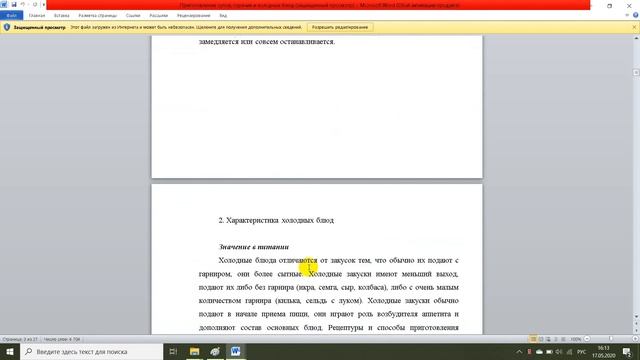Click the taskbar search field
Screen dimensions: 640x360
click(91, 351)
